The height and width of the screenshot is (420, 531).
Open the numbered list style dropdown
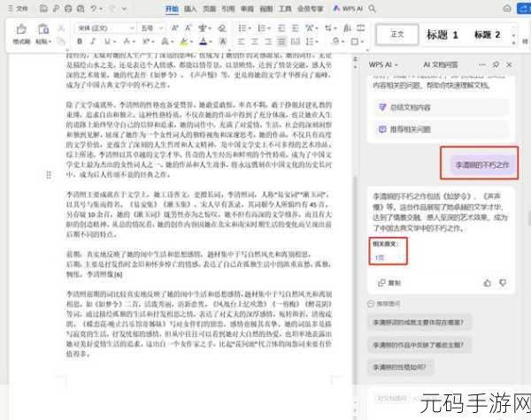click(269, 28)
